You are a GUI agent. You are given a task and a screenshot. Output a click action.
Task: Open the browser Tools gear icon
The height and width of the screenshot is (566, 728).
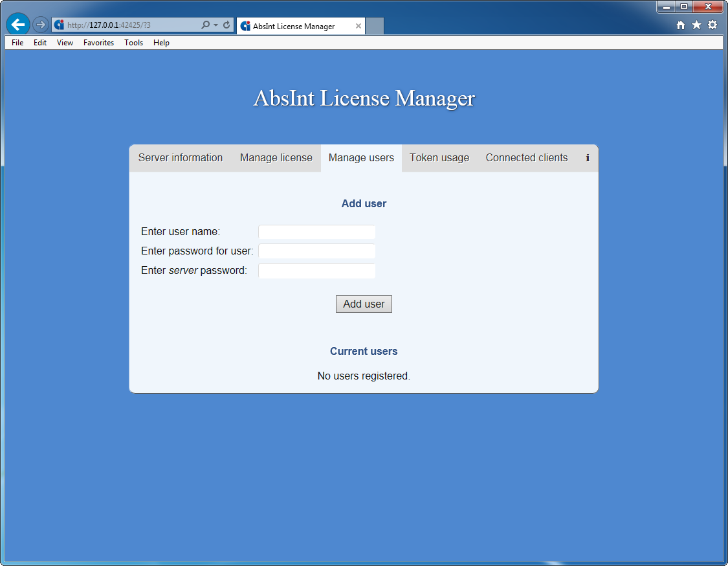tap(712, 25)
